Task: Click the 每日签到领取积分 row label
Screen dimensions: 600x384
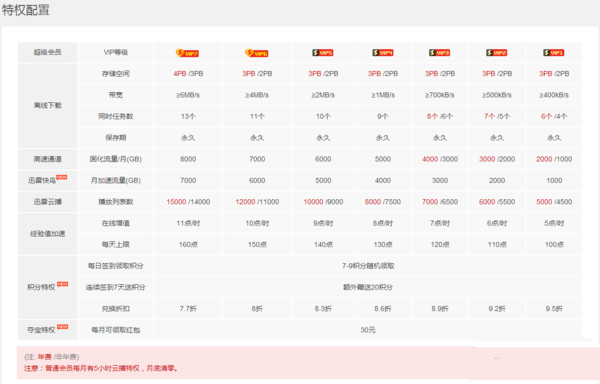Action: click(116, 266)
